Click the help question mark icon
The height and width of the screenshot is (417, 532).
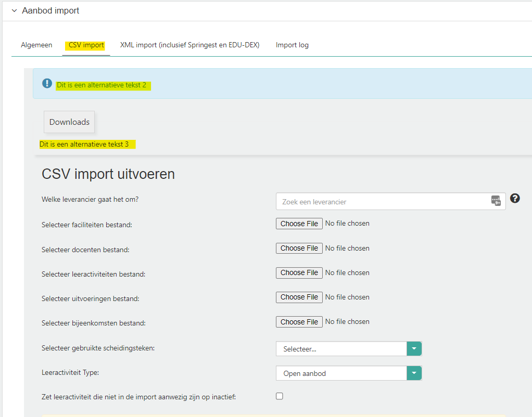(515, 198)
